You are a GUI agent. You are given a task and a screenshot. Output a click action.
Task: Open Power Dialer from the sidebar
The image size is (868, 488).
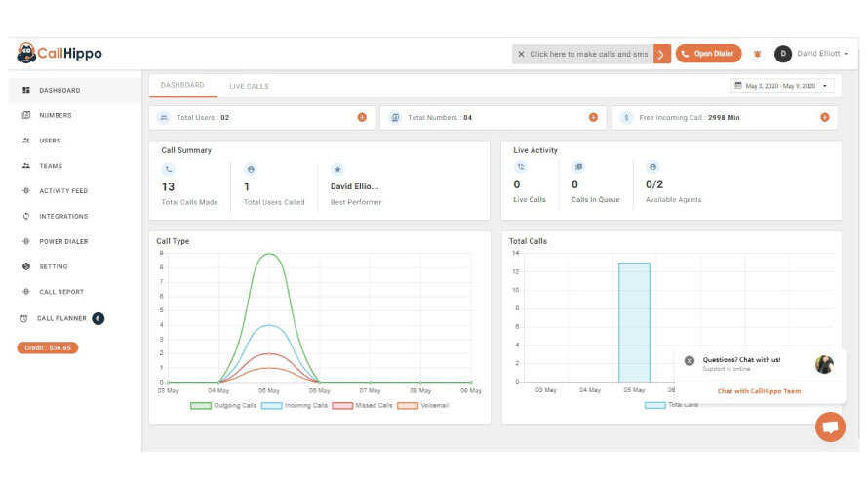pyautogui.click(x=63, y=241)
